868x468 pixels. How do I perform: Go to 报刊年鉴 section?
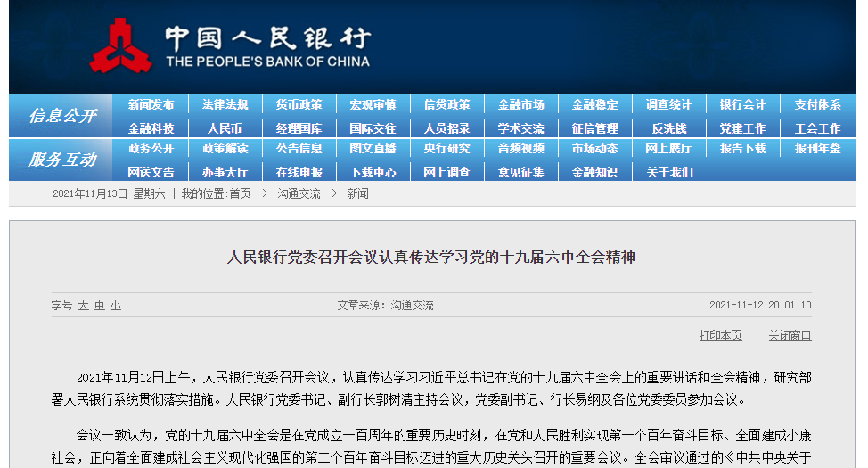click(817, 149)
